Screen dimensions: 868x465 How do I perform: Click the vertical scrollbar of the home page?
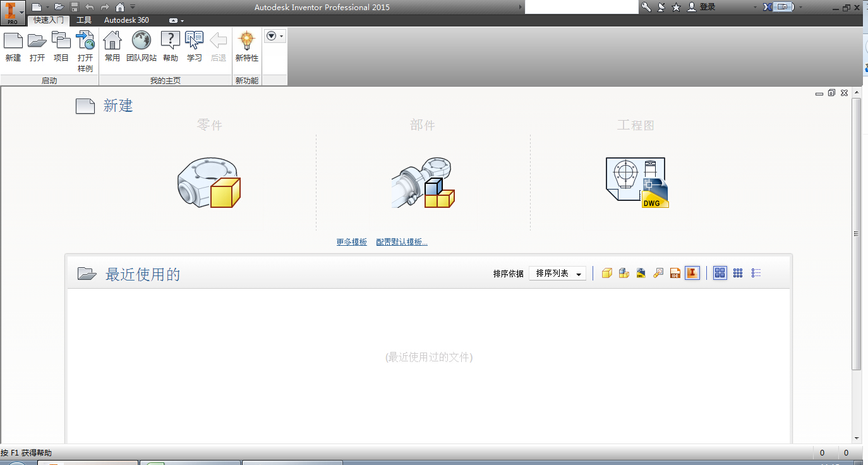[x=857, y=234]
